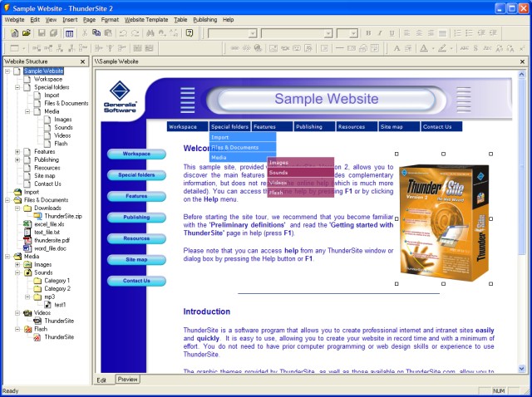Open the Website menu
The image size is (532, 397).
[14, 20]
